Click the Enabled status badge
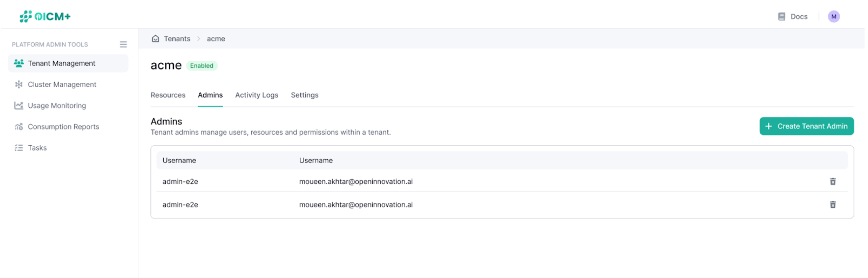Image resolution: width=868 pixels, height=278 pixels. [x=202, y=66]
